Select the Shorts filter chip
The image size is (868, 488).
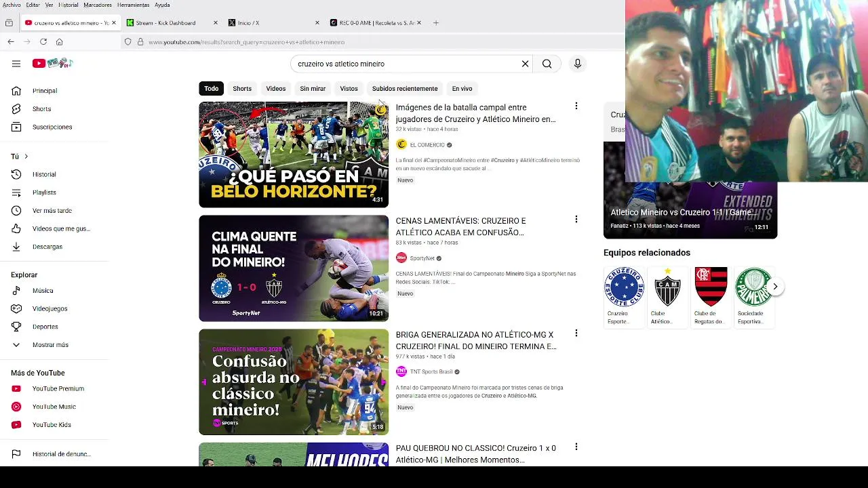pyautogui.click(x=242, y=89)
